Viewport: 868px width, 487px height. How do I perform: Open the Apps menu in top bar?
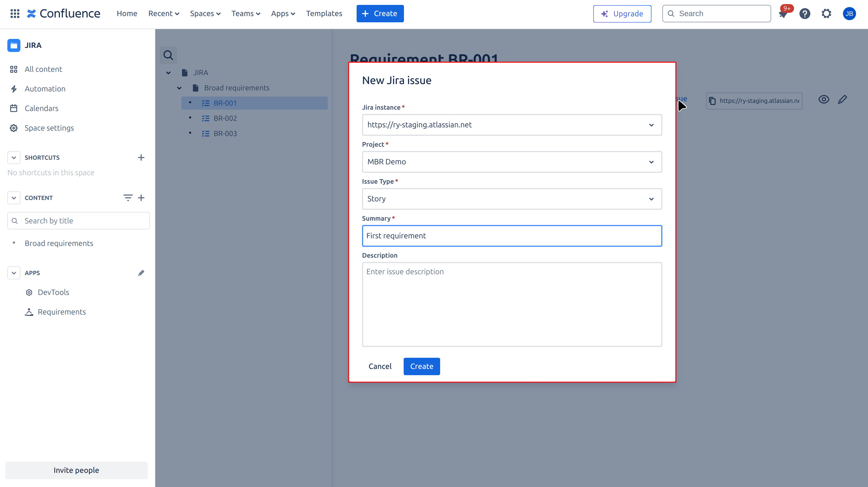tap(283, 14)
